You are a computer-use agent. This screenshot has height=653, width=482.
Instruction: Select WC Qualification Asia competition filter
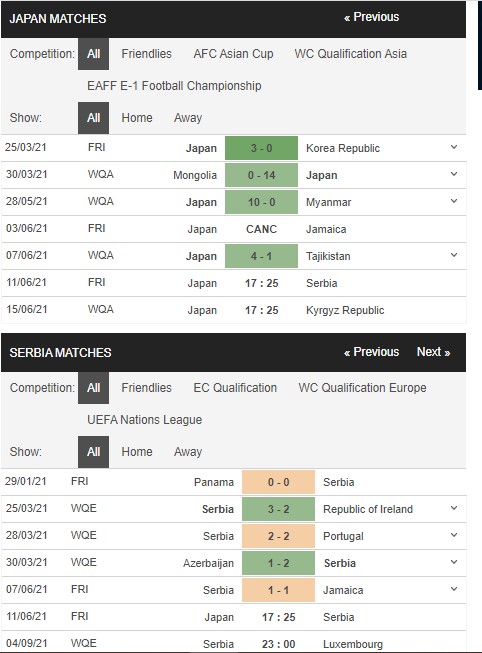pyautogui.click(x=350, y=54)
